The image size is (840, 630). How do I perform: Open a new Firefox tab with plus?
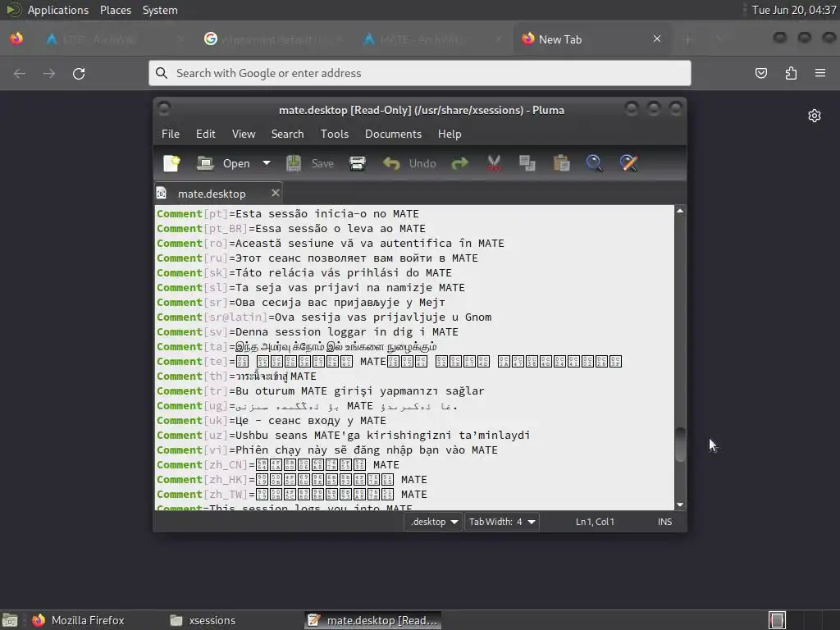point(688,39)
